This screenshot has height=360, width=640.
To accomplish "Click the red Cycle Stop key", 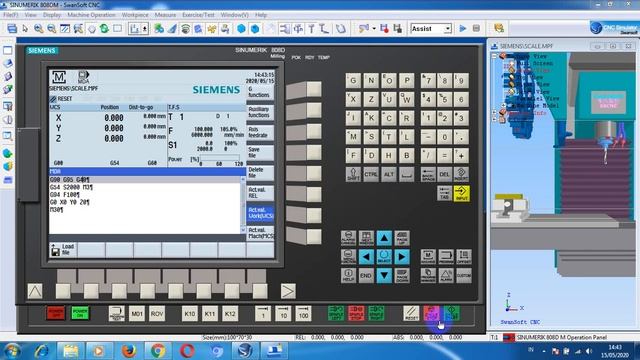I will point(431,313).
